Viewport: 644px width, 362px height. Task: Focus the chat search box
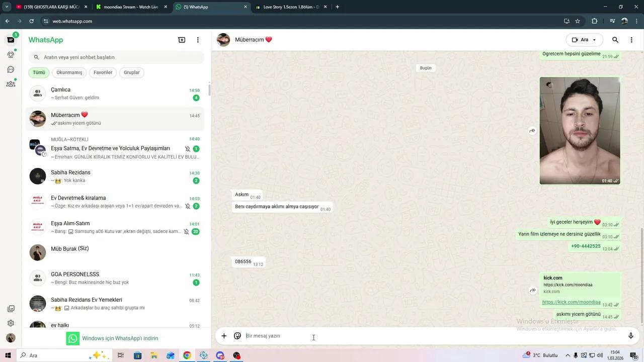click(x=116, y=57)
